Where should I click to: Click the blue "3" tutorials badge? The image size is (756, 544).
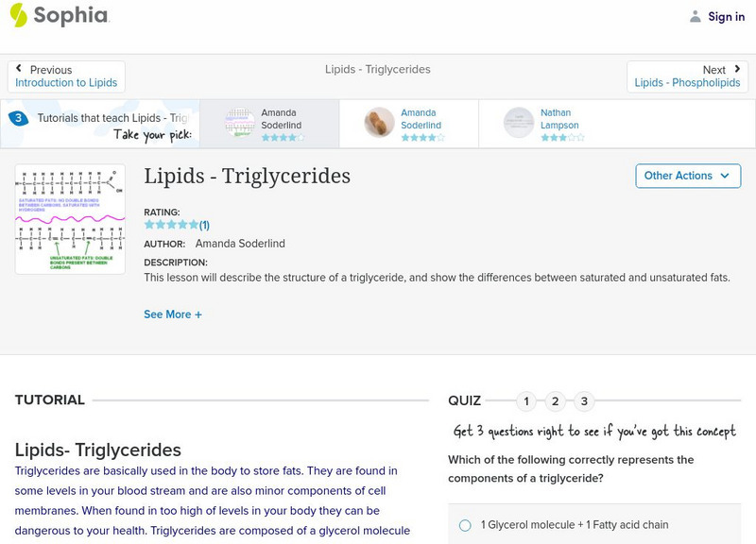tap(18, 117)
